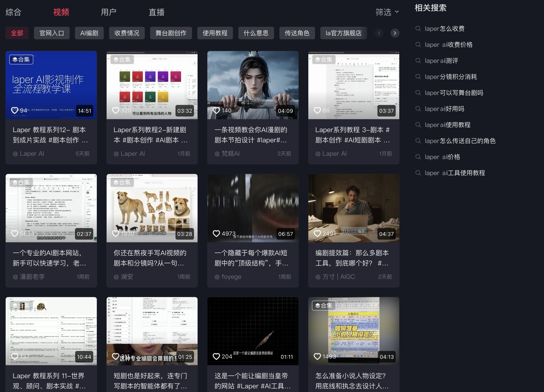Filter by 传送角色 tag
The image size is (544, 392).
click(x=297, y=33)
